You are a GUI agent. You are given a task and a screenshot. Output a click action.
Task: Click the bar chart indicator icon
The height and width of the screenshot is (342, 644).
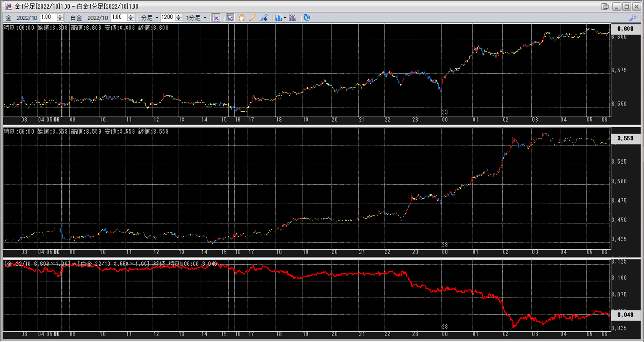point(278,18)
